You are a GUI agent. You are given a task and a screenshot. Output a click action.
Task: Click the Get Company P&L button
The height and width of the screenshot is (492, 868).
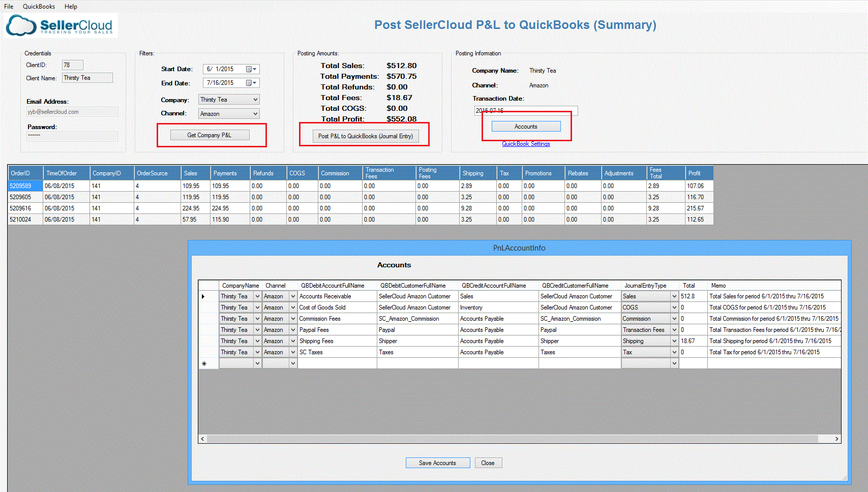tap(209, 135)
